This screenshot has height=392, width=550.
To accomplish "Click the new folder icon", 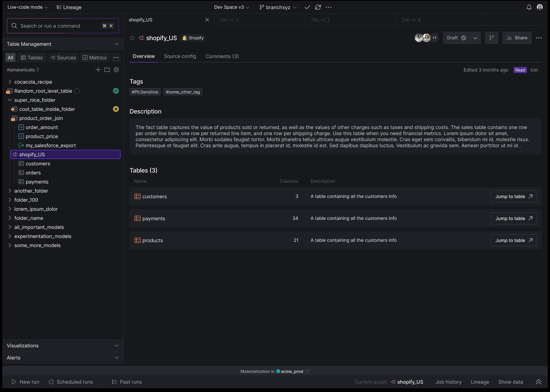I will (x=107, y=70).
